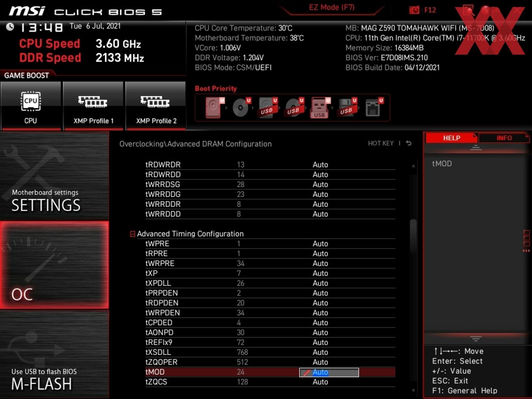This screenshot has width=532, height=399.
Task: Select the tWRRDDD row label
Action: [x=163, y=214]
